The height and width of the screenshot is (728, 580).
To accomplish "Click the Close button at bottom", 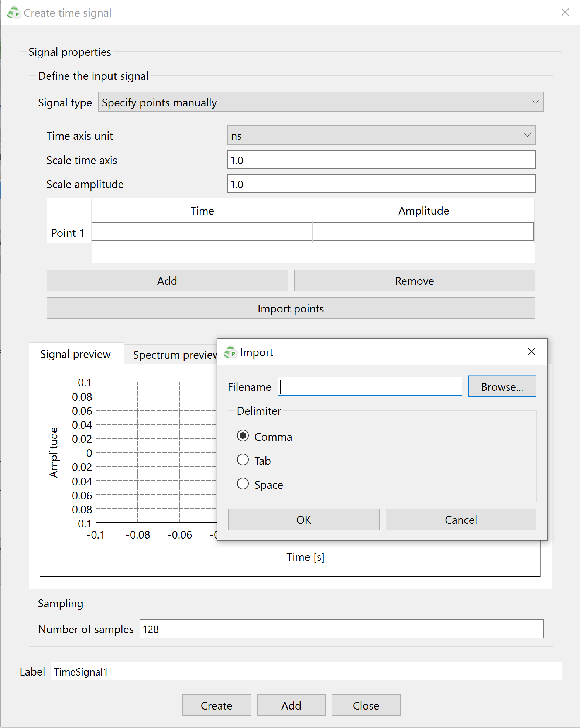I will tap(366, 705).
